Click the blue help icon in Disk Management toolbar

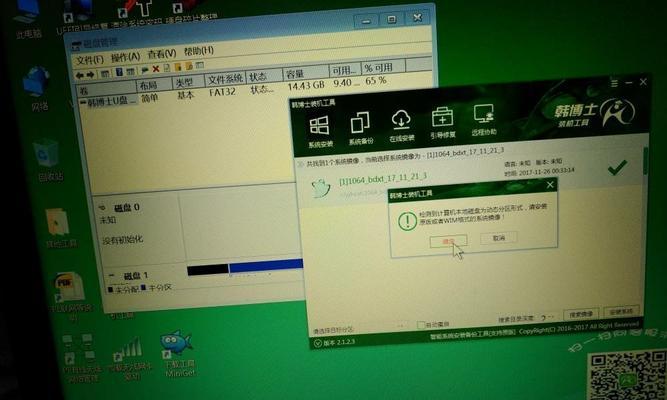[120, 72]
